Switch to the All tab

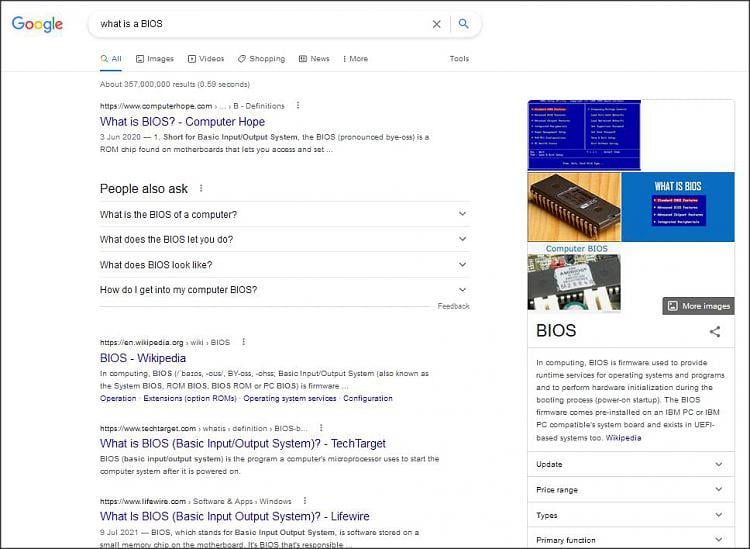pyautogui.click(x=111, y=59)
